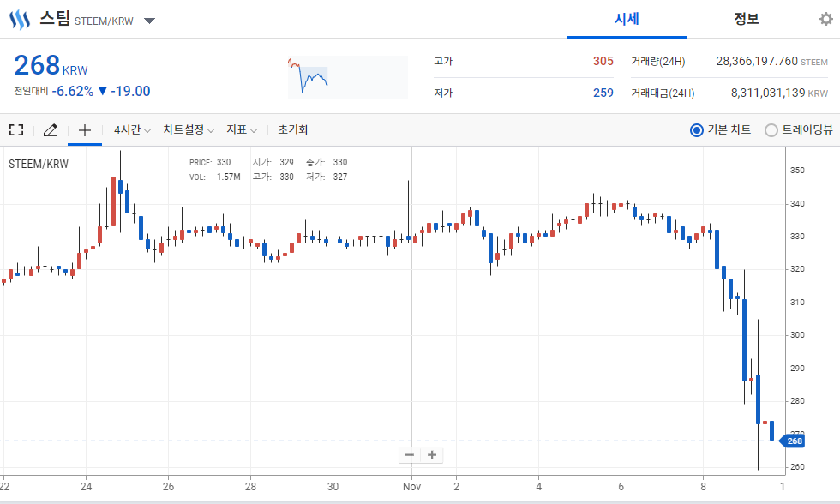The width and height of the screenshot is (840, 504).
Task: Click the 350 price axis label
Action: click(x=797, y=171)
